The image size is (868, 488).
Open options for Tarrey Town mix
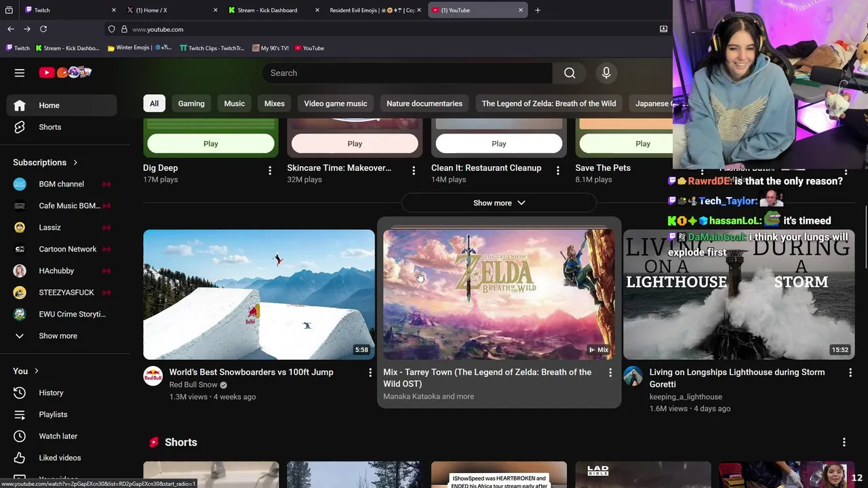[610, 373]
